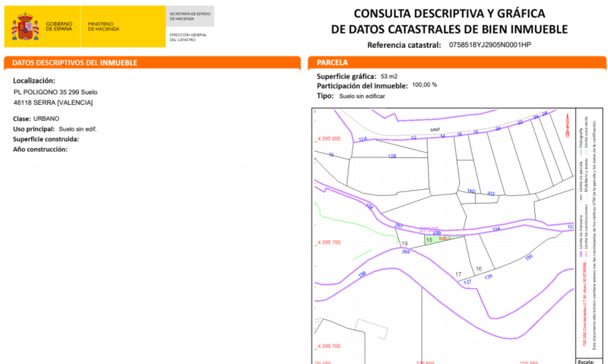Viewport: 608px width, 364px height.
Task: Click the GOBIERNO DE ESPAÑA logo text
Action: [59, 27]
